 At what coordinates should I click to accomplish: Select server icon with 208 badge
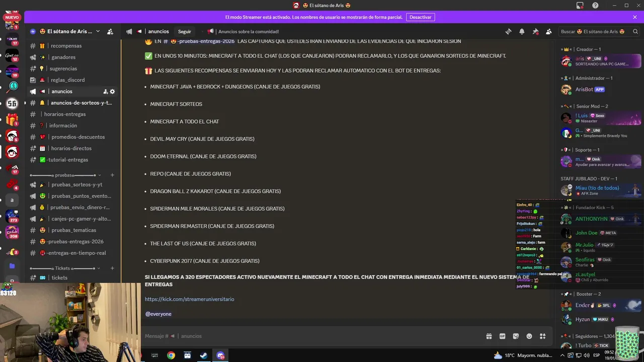coord(12,232)
